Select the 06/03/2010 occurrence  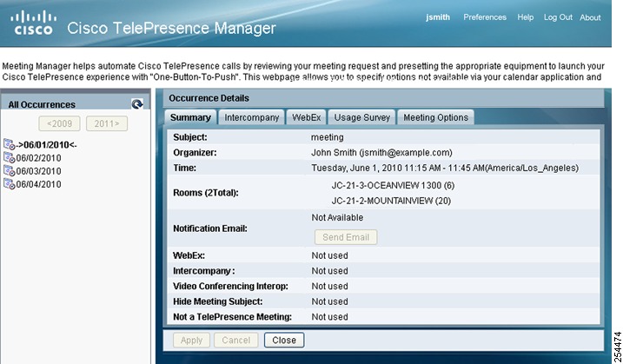[x=38, y=171]
